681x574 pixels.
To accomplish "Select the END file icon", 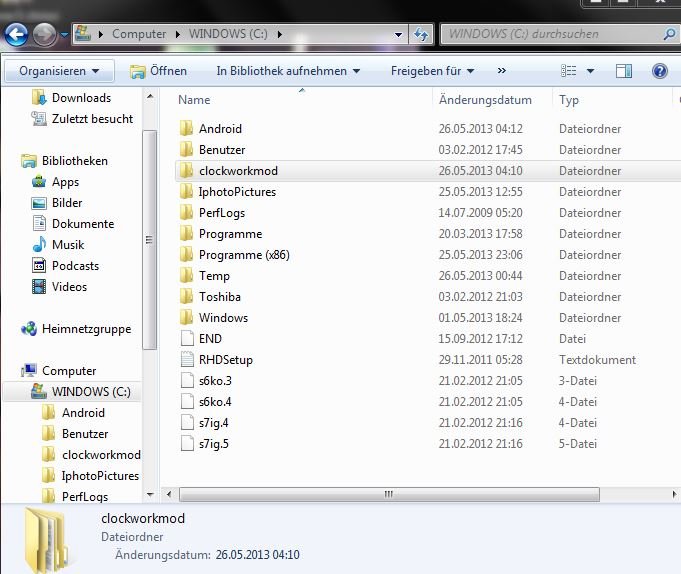I will pos(187,339).
